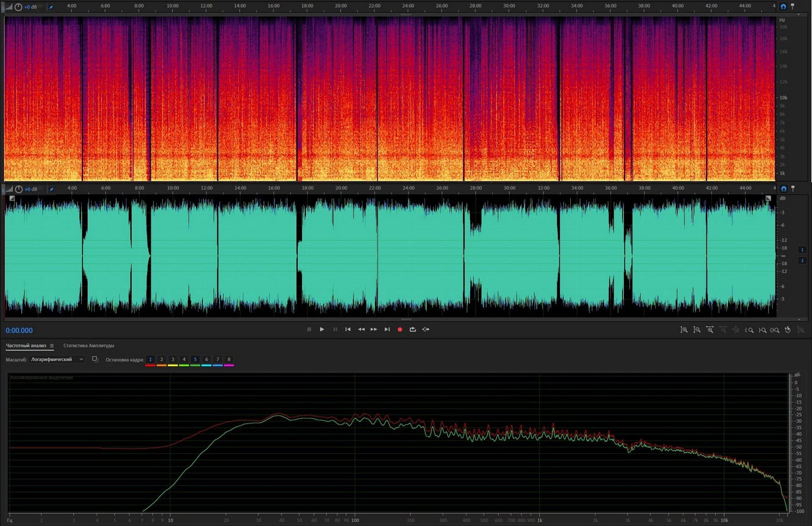
Task: Open the Частотный анализ panel menu
Action: tap(52, 346)
